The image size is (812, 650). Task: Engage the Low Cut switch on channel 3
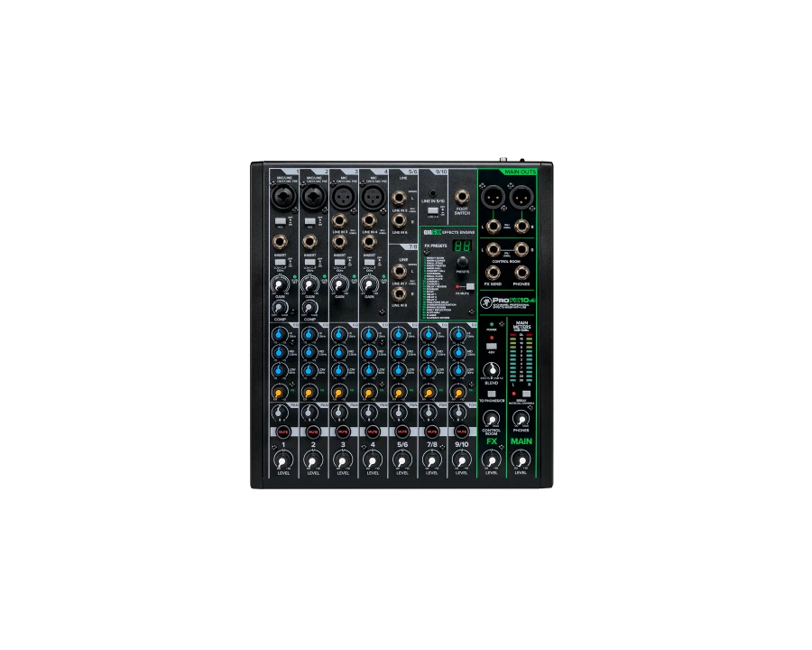click(x=342, y=262)
